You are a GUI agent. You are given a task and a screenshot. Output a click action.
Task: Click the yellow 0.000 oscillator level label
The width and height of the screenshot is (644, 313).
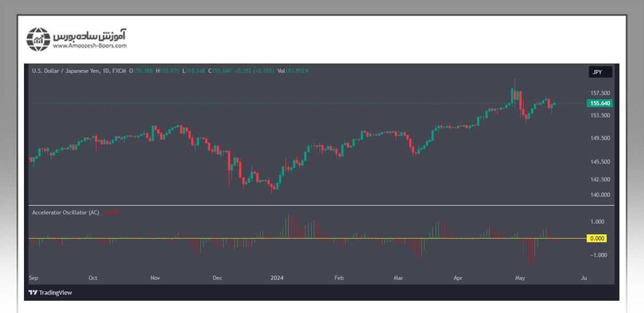click(x=597, y=238)
